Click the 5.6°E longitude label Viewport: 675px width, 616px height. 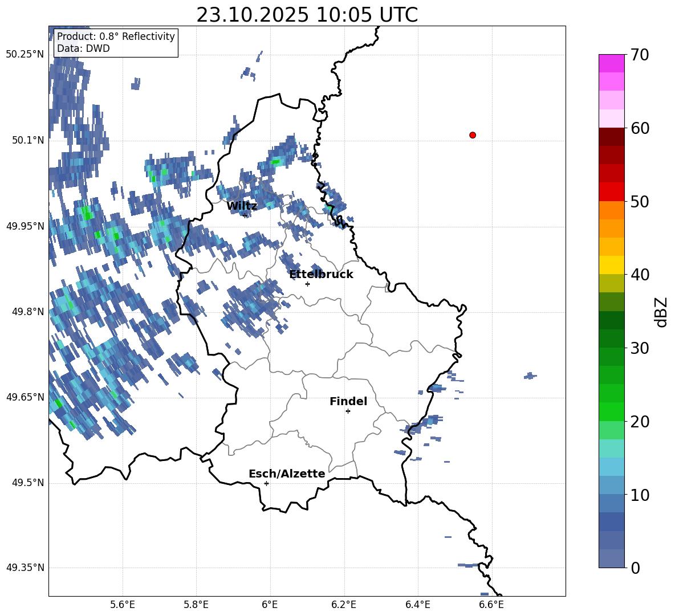(123, 605)
